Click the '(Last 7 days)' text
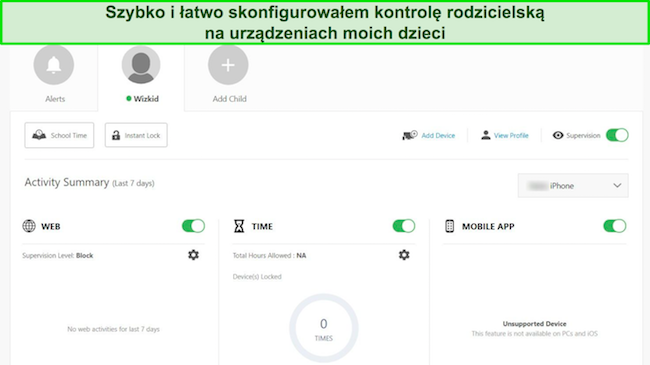The height and width of the screenshot is (365, 650). tap(133, 183)
